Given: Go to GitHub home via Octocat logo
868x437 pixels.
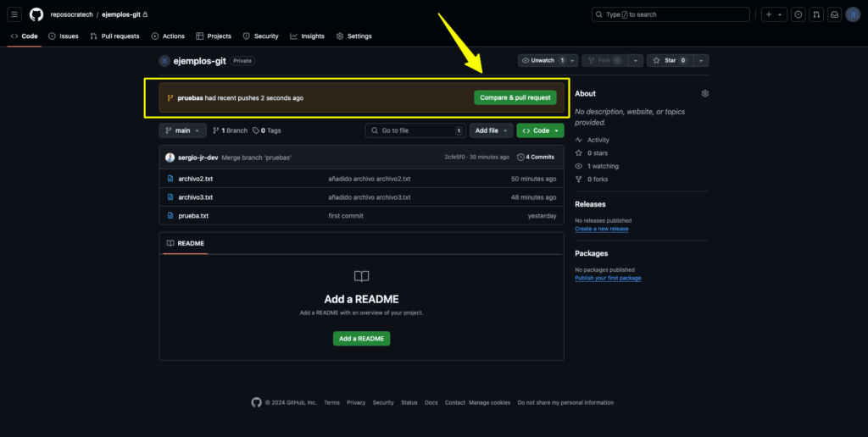Looking at the screenshot, I should [36, 14].
